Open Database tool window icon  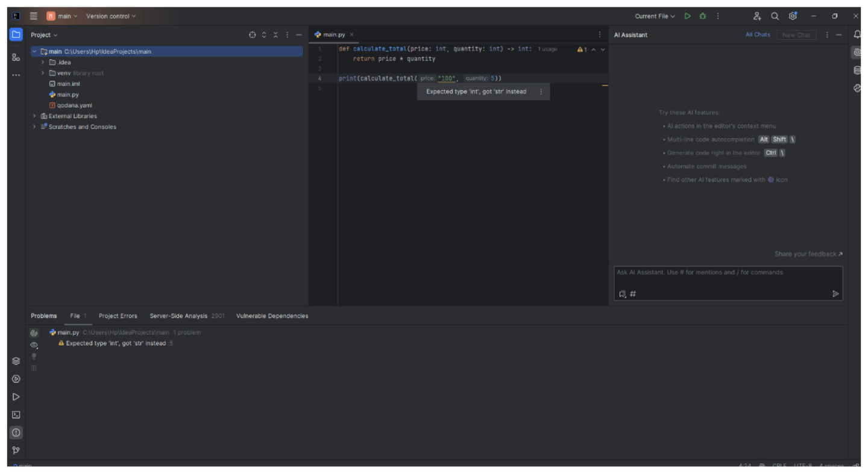click(x=857, y=70)
